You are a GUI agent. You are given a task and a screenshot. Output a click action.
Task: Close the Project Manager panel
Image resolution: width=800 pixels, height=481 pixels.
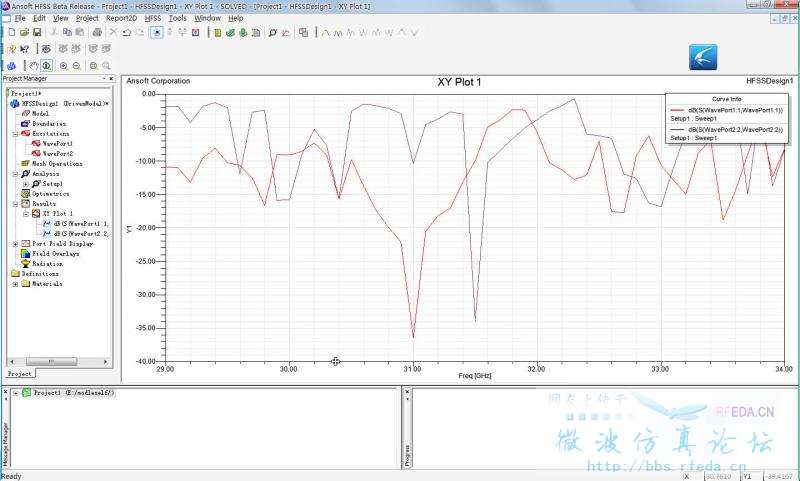coord(111,79)
